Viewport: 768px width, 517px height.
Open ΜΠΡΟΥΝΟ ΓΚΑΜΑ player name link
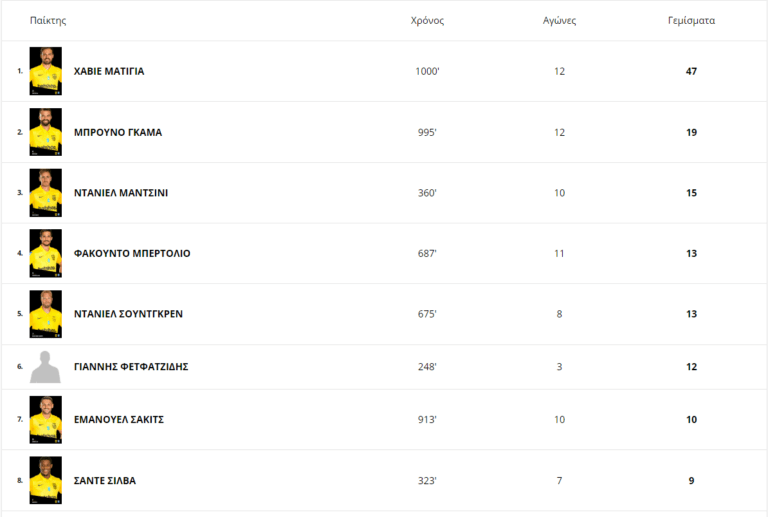pos(118,132)
